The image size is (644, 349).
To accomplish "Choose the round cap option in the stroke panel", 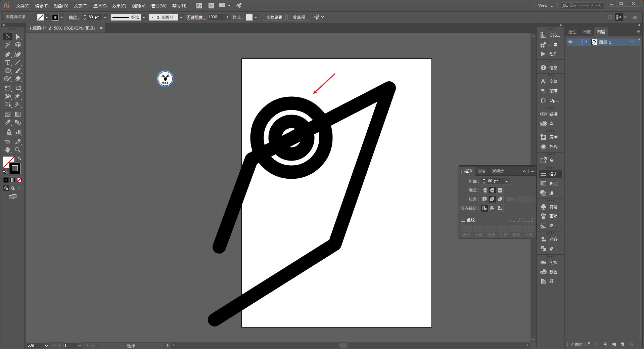I will pyautogui.click(x=492, y=190).
